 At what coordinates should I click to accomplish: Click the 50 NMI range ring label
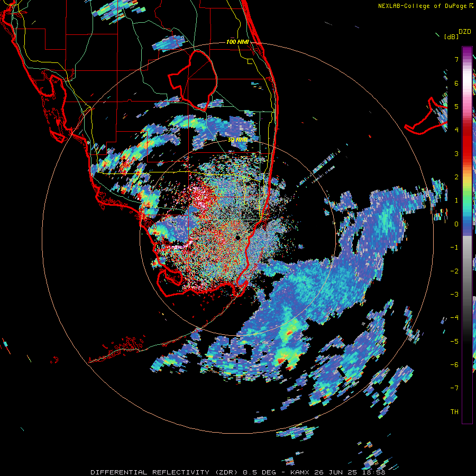pos(237,140)
